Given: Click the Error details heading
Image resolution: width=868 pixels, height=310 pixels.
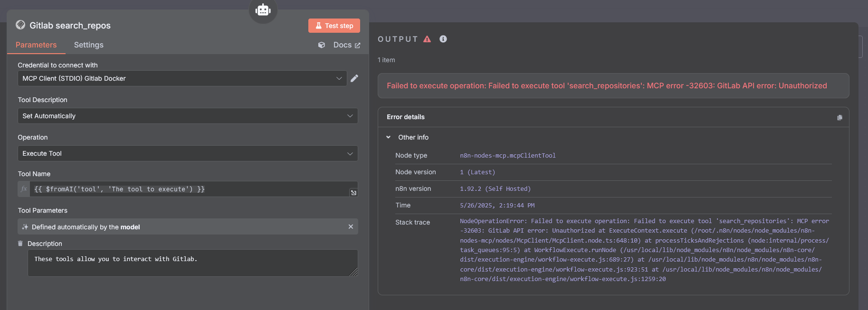Looking at the screenshot, I should (x=406, y=117).
